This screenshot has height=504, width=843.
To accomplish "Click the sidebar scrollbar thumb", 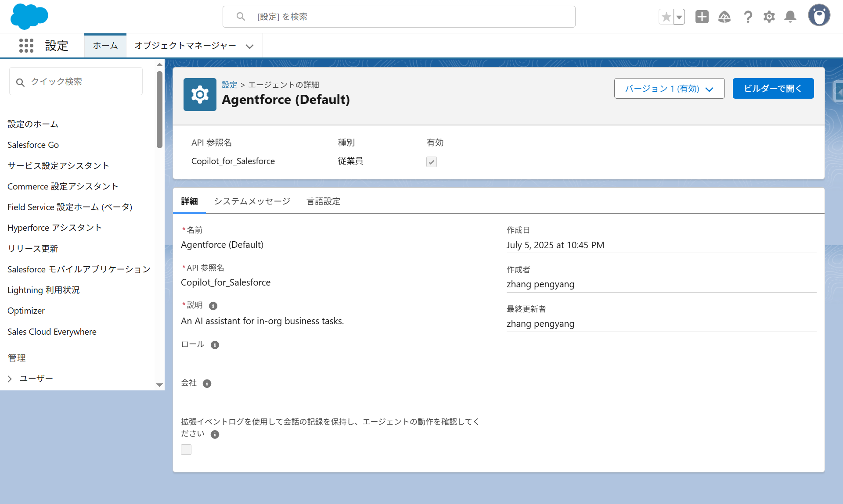I will coord(159,110).
